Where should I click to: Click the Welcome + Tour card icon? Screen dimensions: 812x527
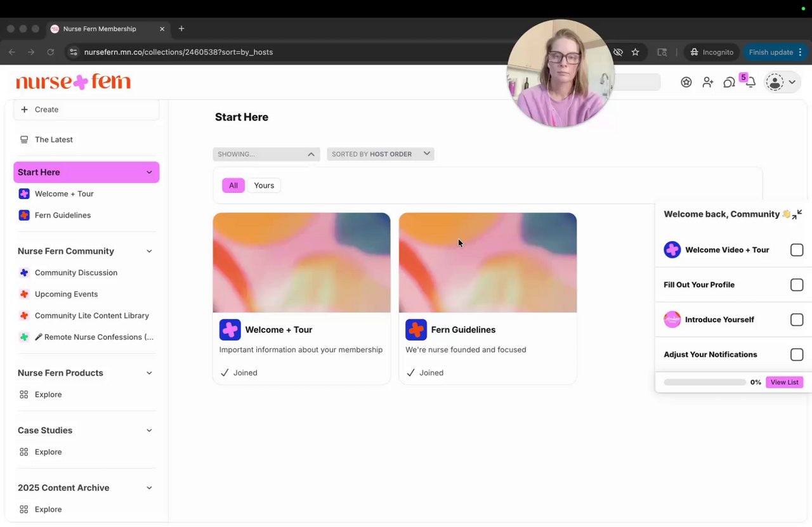pyautogui.click(x=230, y=330)
